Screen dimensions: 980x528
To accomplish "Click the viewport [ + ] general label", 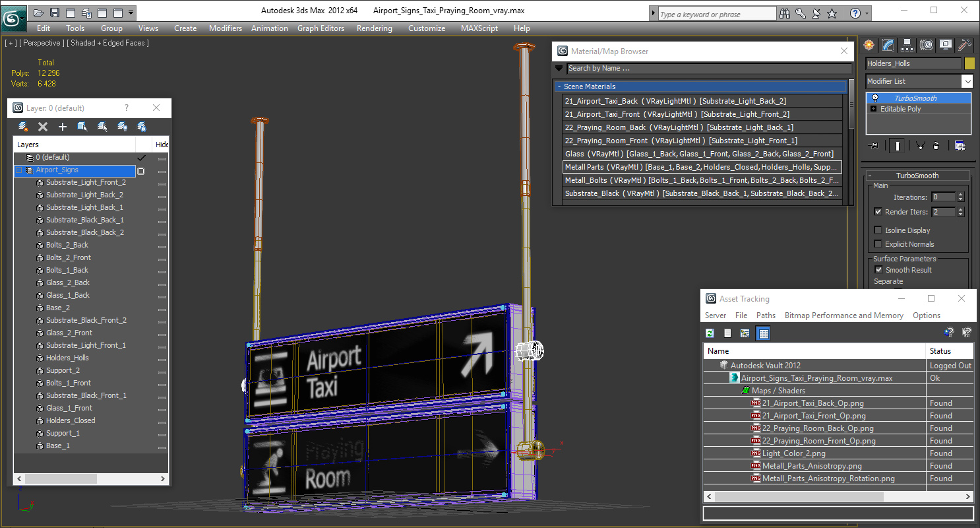I will pyautogui.click(x=11, y=43).
